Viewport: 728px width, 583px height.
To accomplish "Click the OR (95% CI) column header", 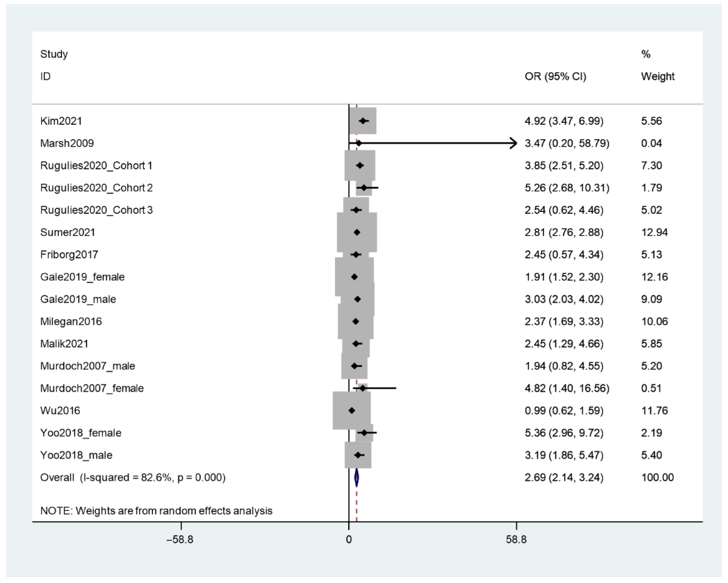I will tap(555, 76).
